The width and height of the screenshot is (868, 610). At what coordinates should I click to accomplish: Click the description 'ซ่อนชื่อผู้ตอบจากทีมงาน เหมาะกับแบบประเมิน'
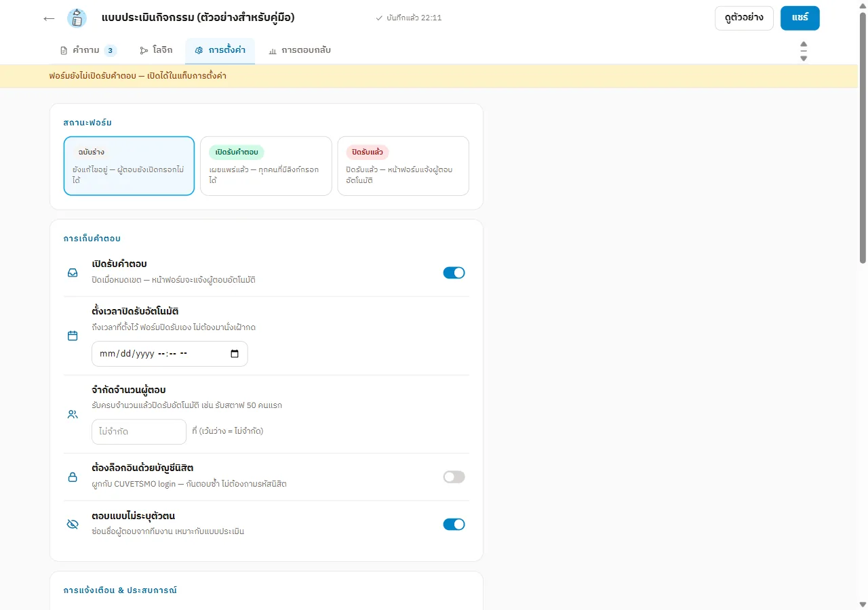point(167,531)
